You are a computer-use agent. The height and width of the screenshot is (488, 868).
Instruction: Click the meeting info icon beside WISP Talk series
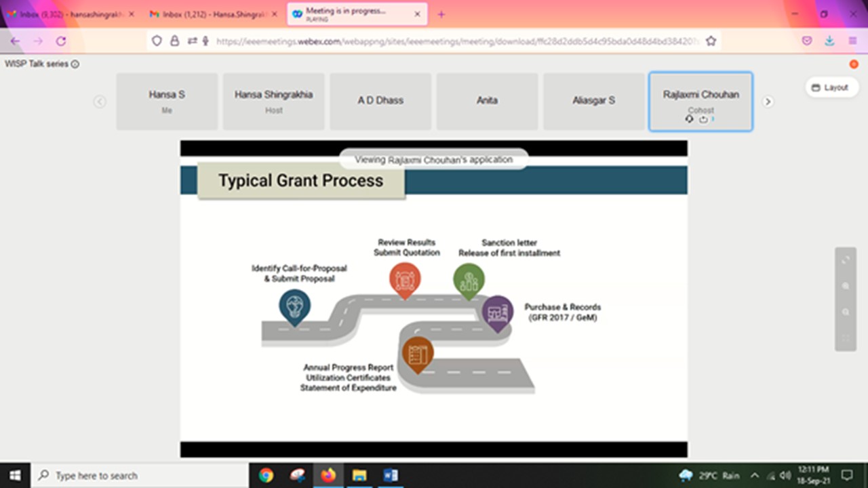click(75, 64)
